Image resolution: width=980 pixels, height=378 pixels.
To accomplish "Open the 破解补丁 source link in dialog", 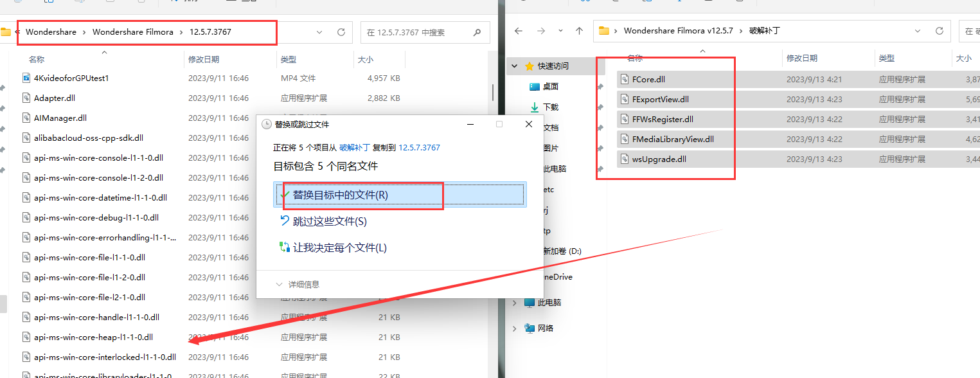I will pyautogui.click(x=353, y=147).
